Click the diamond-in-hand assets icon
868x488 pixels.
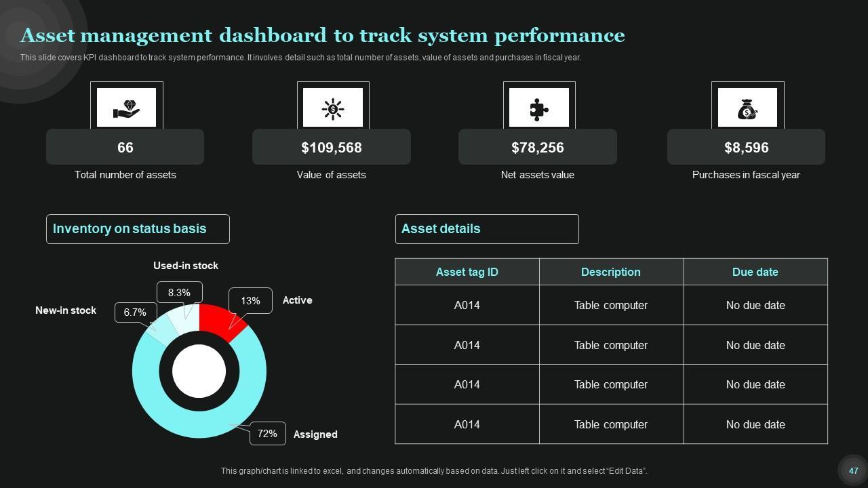(x=126, y=108)
